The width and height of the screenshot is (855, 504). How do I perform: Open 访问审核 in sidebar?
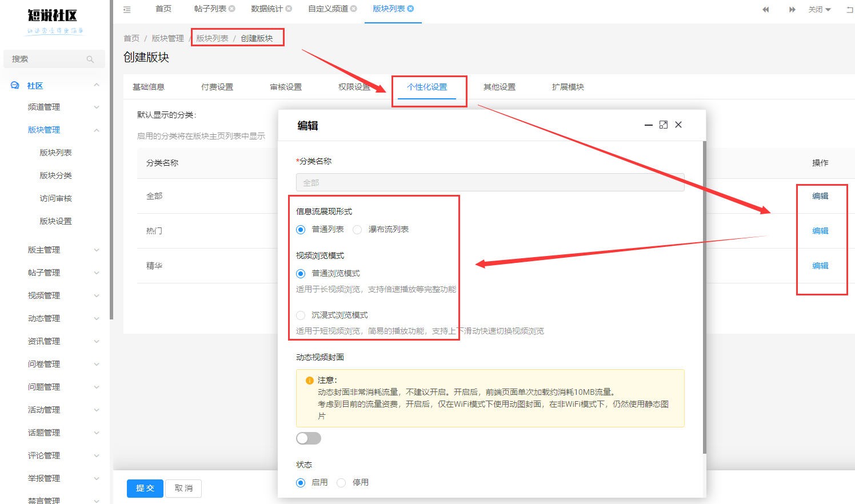pos(55,198)
